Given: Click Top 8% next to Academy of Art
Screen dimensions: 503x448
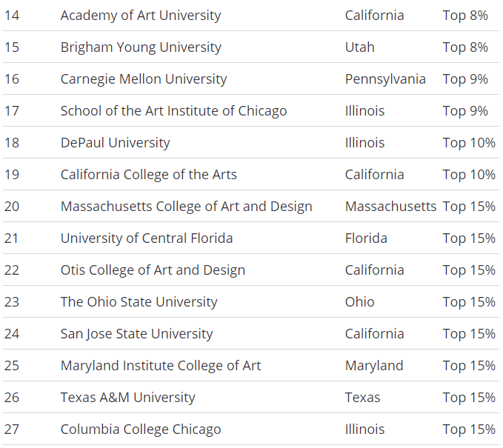Looking at the screenshot, I should [x=465, y=16].
